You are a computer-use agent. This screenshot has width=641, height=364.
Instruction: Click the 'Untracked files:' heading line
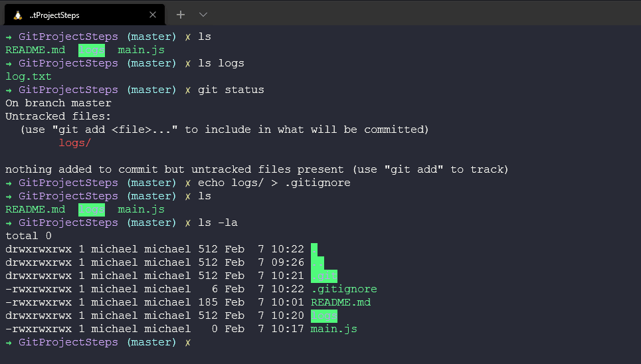58,116
